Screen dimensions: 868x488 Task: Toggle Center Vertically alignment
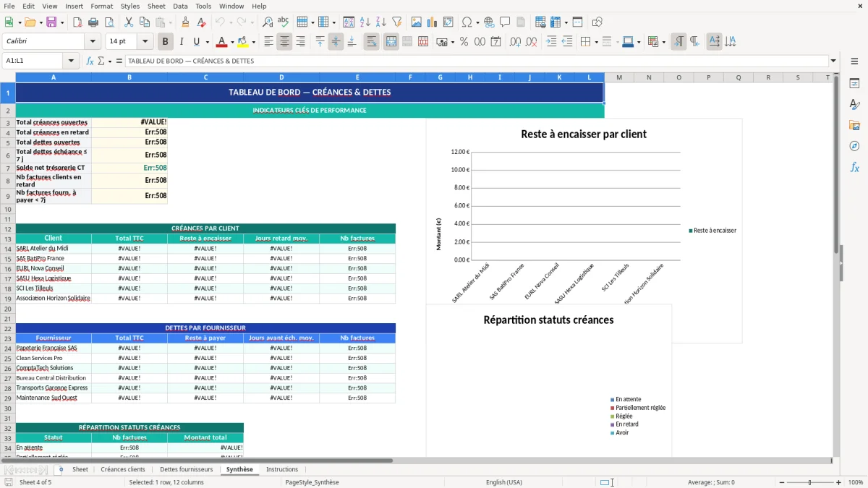pos(336,42)
